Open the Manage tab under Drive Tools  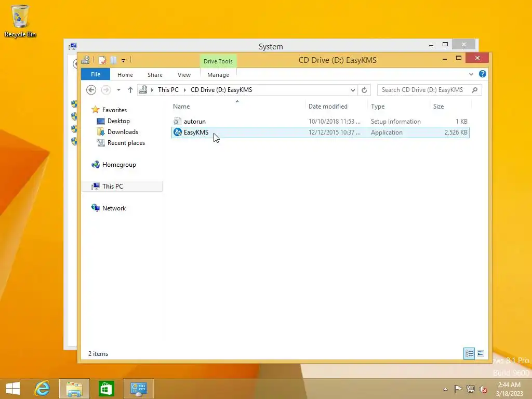(x=218, y=75)
